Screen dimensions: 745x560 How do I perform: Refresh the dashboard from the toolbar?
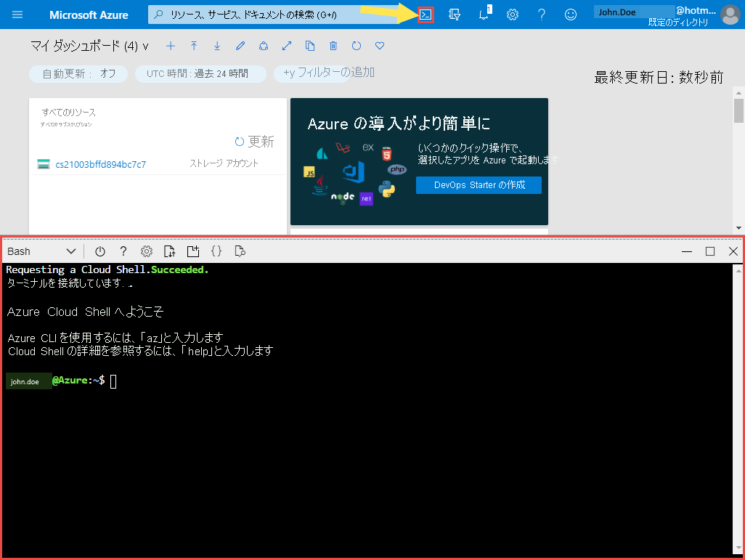click(357, 46)
